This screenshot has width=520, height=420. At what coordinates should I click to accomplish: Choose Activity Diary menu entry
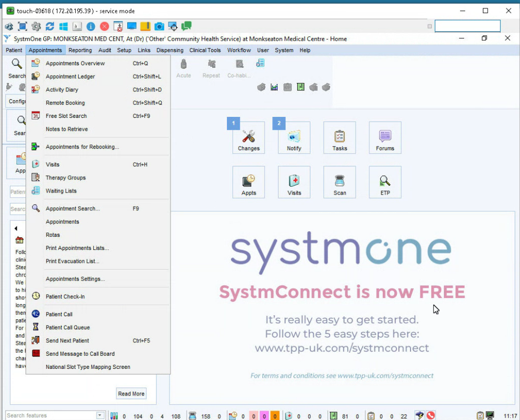tap(98, 90)
